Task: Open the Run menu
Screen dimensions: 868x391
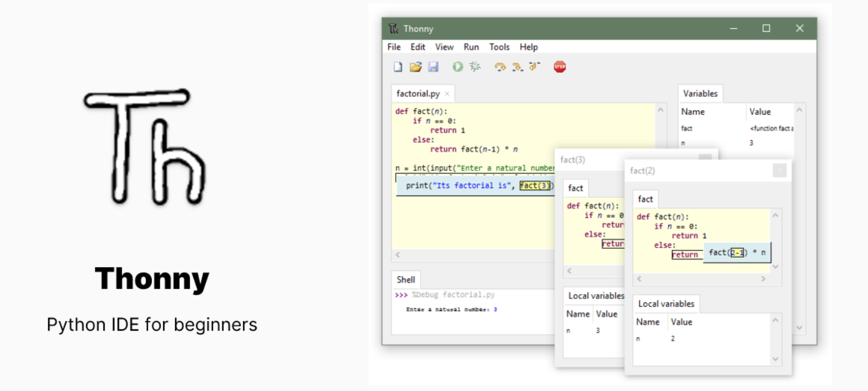Action: click(471, 47)
